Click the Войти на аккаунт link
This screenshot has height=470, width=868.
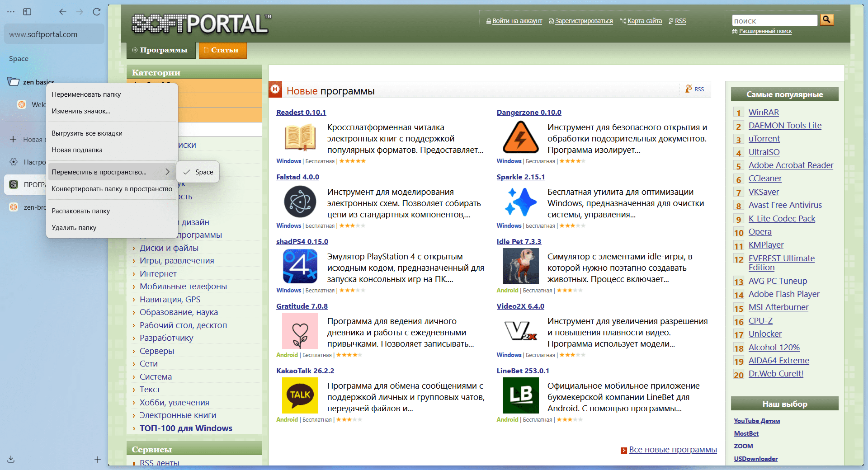click(x=517, y=21)
